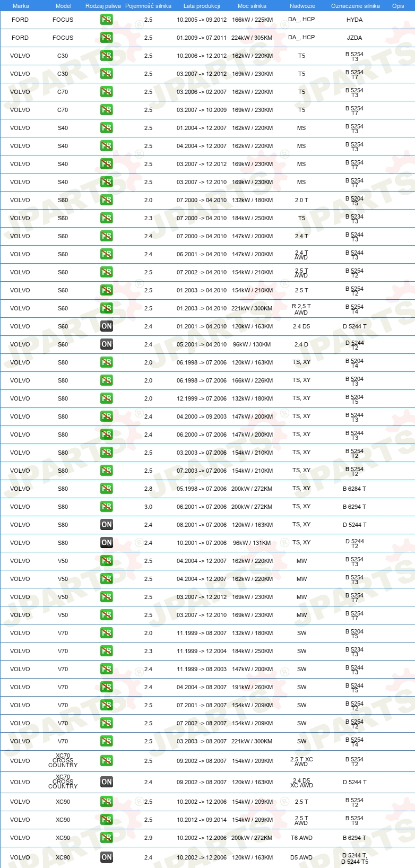Click the PB icon for the S60 2.0 T 132kW row

point(107,200)
